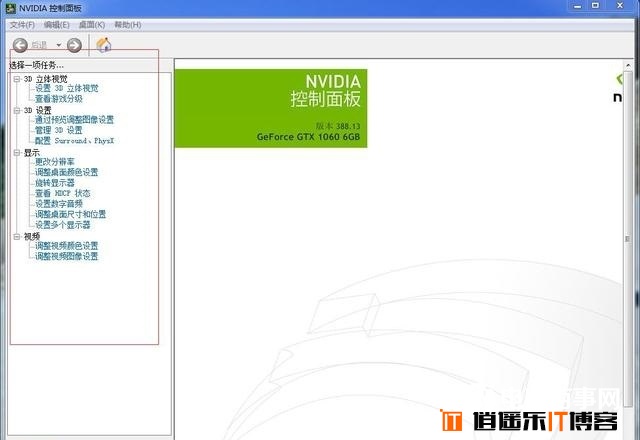640x440 pixels.
Task: Open the 桌面(K) menu
Action: point(92,25)
